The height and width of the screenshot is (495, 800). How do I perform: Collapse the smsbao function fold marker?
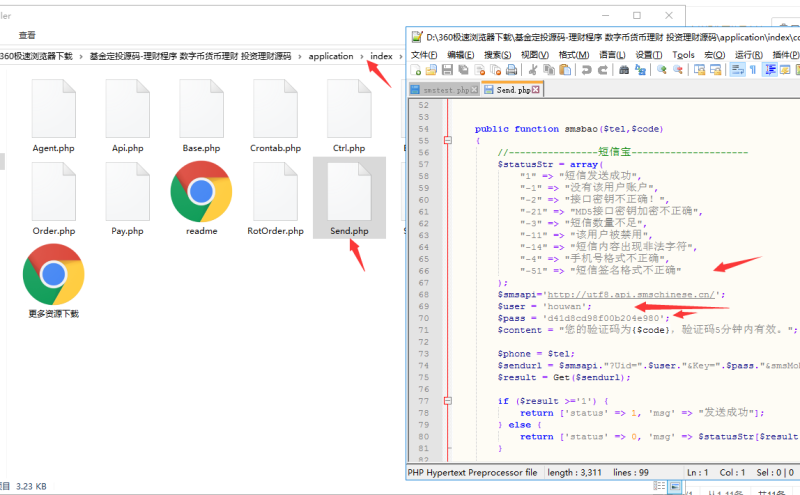(447, 140)
